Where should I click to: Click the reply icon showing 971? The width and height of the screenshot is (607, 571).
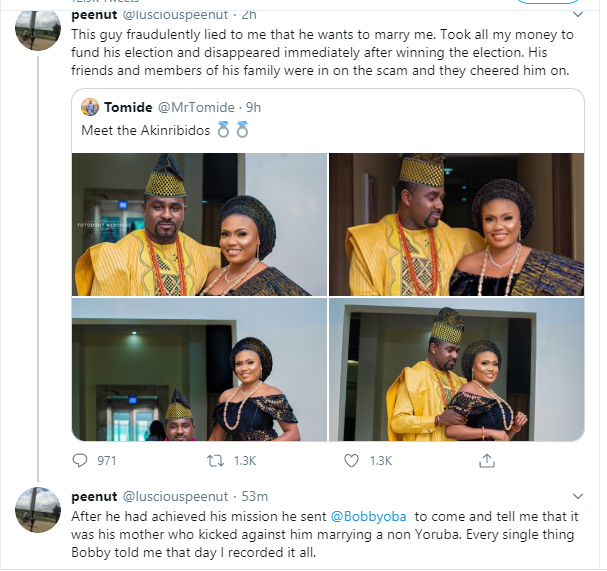tap(82, 461)
